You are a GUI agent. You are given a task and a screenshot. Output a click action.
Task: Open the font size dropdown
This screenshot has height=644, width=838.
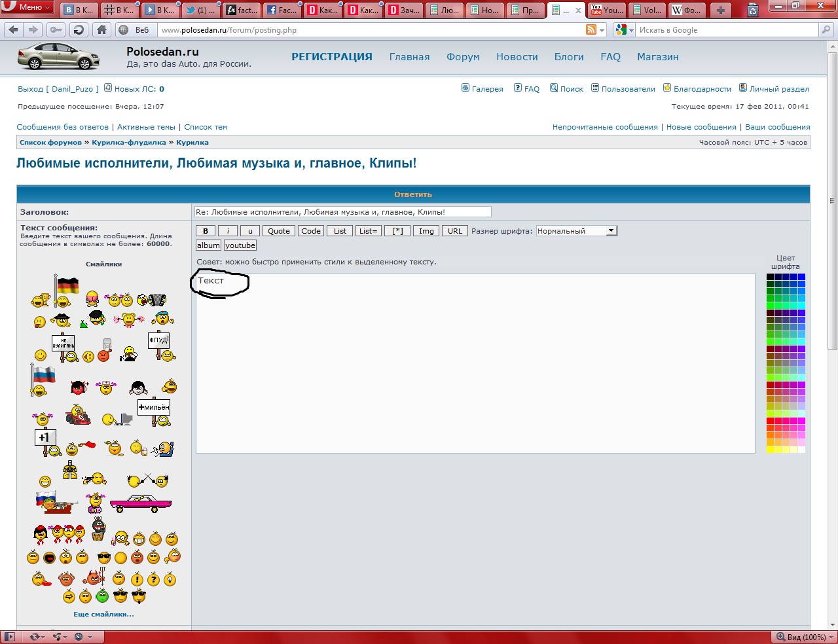point(576,230)
